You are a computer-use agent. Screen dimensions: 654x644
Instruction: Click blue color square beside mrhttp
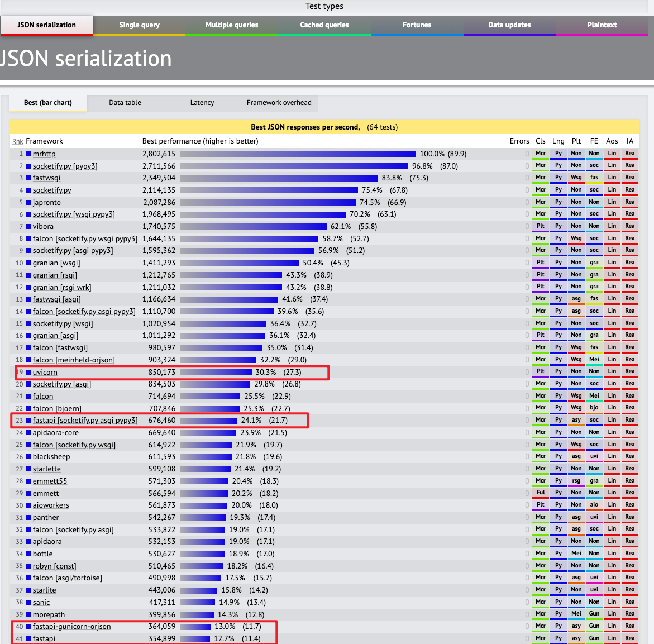click(x=28, y=154)
